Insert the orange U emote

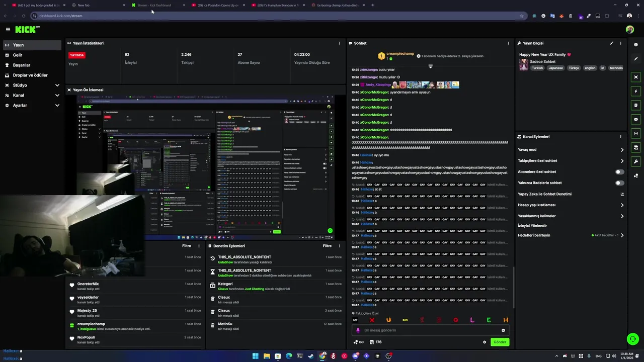pos(388,320)
